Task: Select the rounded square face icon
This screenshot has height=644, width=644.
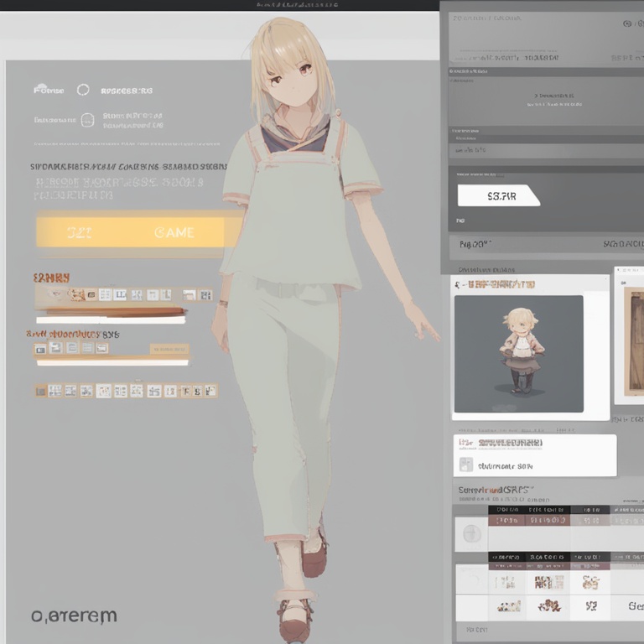Action: coord(87,121)
